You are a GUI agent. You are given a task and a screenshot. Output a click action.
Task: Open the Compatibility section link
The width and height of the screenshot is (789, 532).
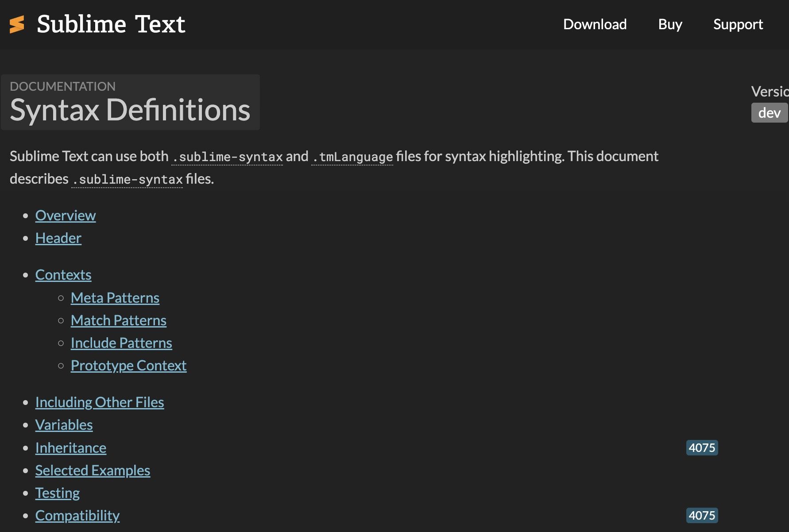point(77,516)
